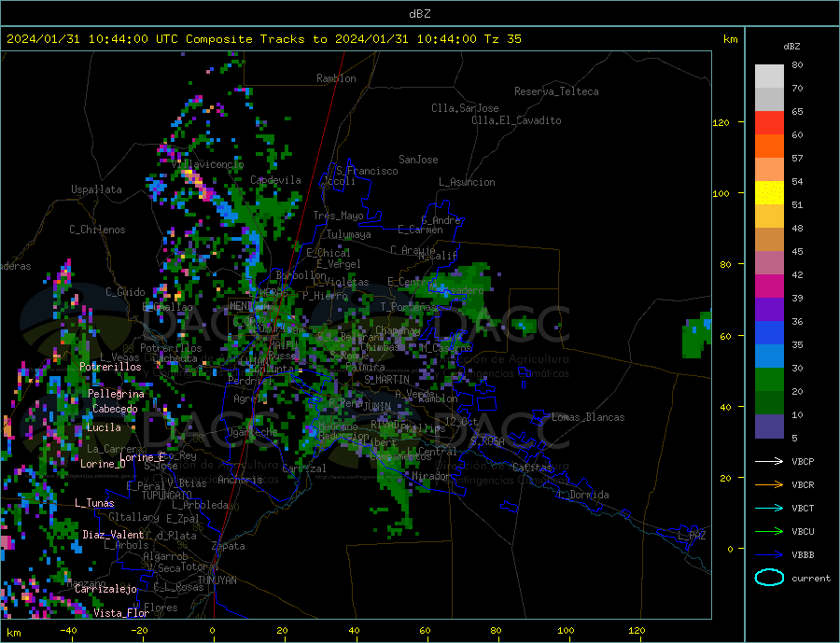Click the 'VBBB' legend label
Image resolution: width=840 pixels, height=643 pixels.
(803, 554)
